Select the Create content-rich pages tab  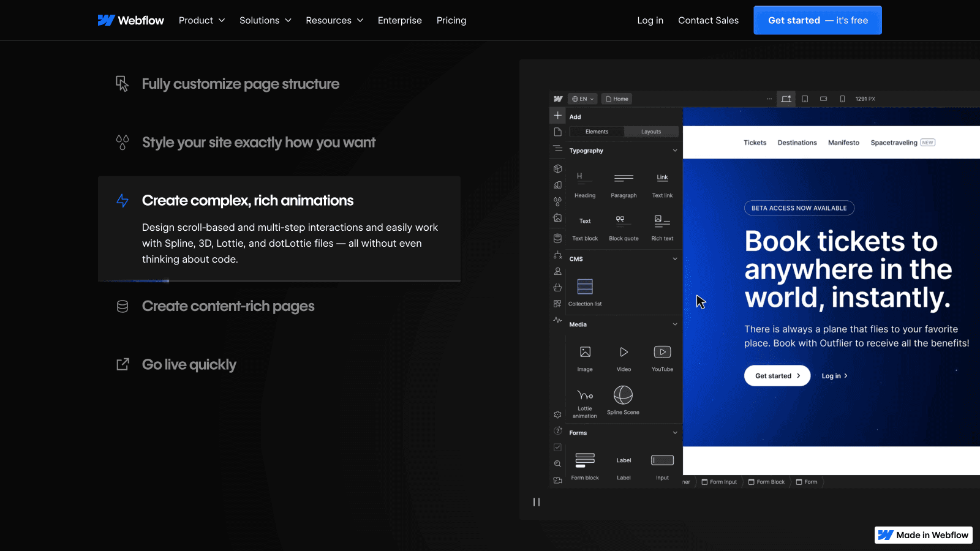tap(279, 306)
